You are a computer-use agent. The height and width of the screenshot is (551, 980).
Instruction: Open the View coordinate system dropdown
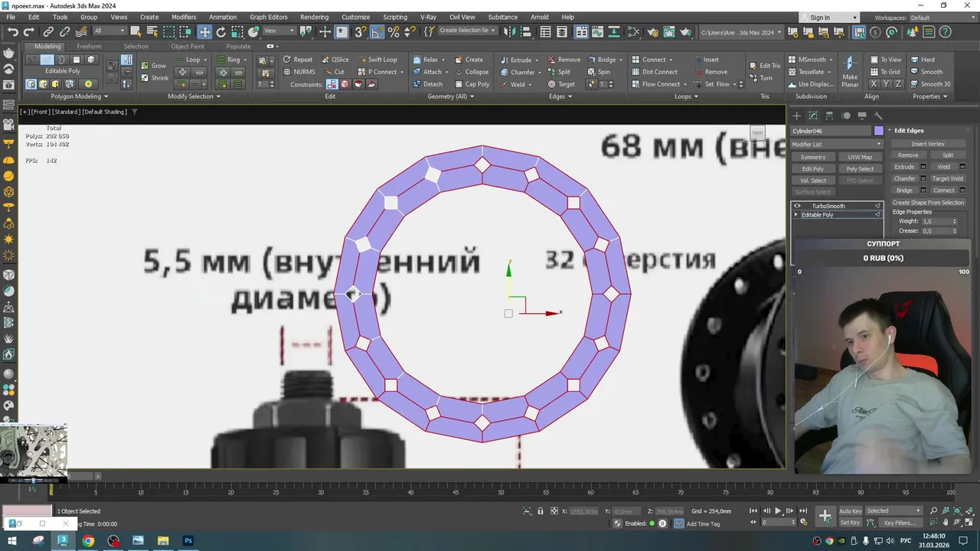point(279,31)
